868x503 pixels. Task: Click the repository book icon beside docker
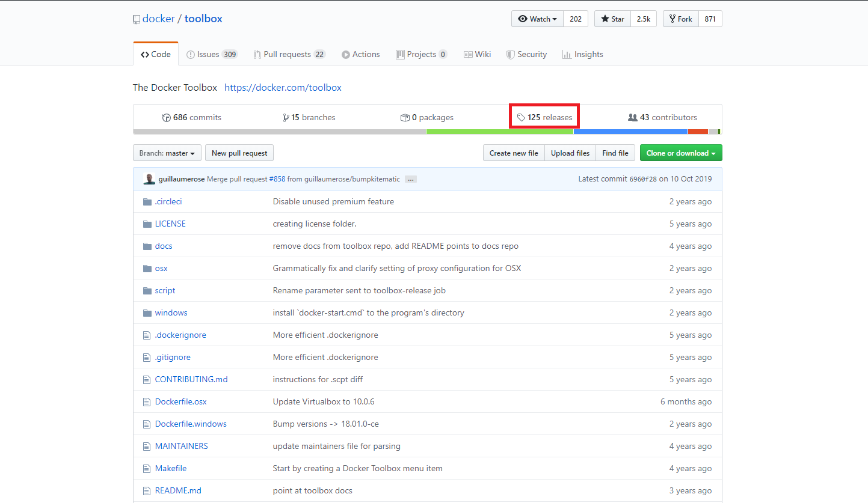click(137, 19)
